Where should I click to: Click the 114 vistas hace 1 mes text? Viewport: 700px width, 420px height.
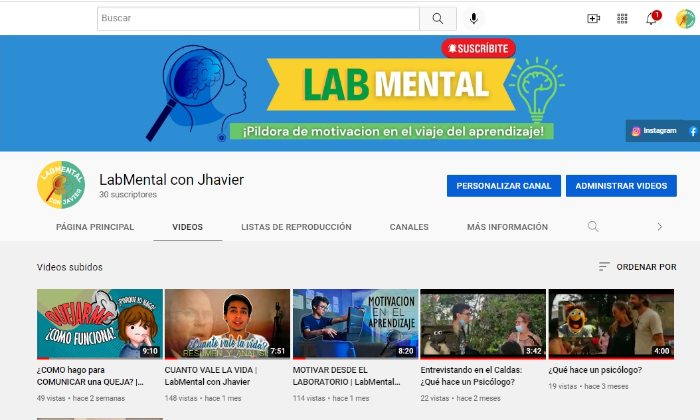coord(331,398)
